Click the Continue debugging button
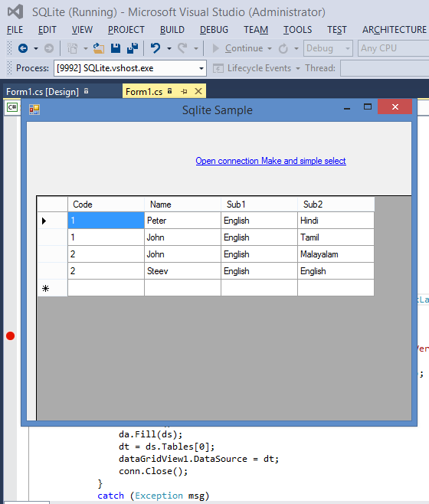Viewport: 429px width, 504px height. (x=238, y=48)
